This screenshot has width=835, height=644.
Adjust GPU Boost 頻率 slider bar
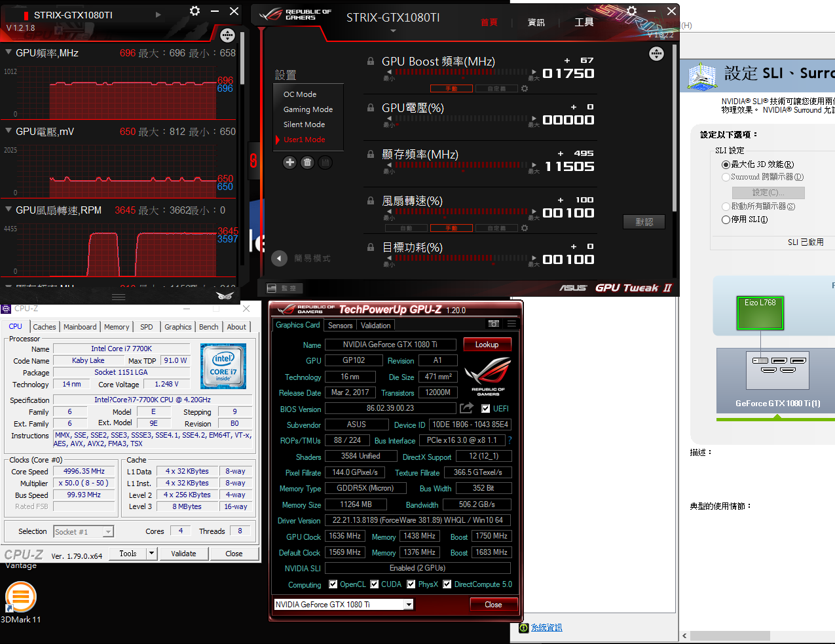[461, 72]
